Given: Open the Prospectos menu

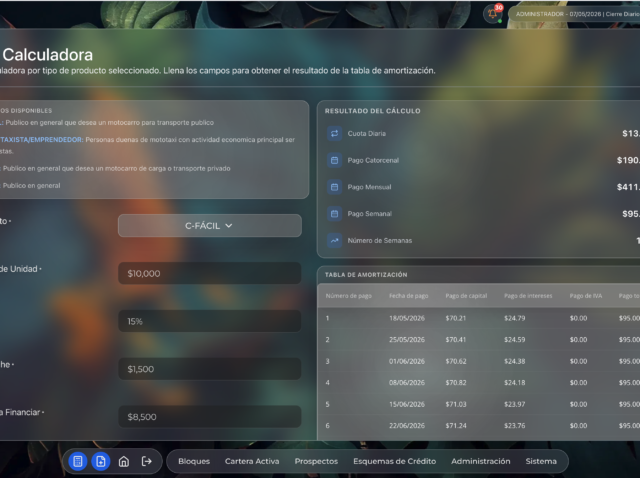Looking at the screenshot, I should [x=316, y=461].
